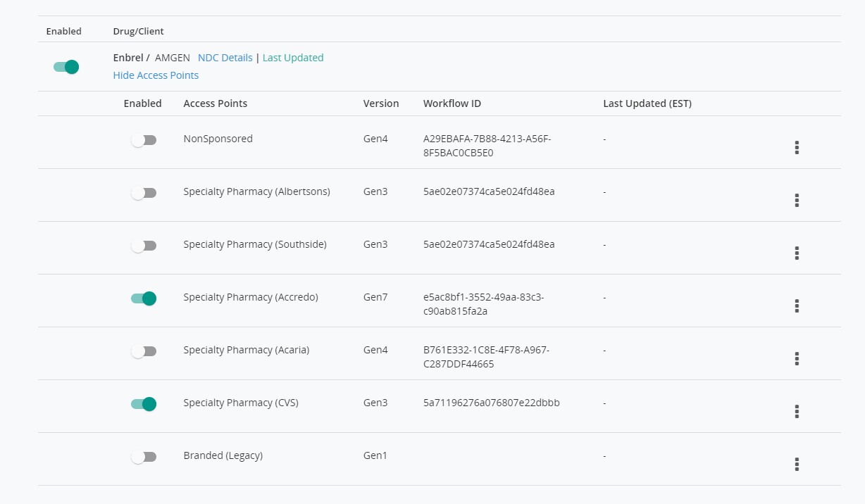
Task: Click the Last Updated (EST) column header
Action: tap(647, 103)
